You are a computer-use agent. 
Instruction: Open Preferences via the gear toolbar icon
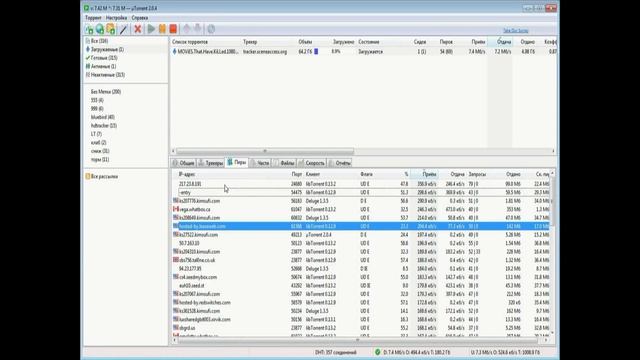(x=211, y=29)
